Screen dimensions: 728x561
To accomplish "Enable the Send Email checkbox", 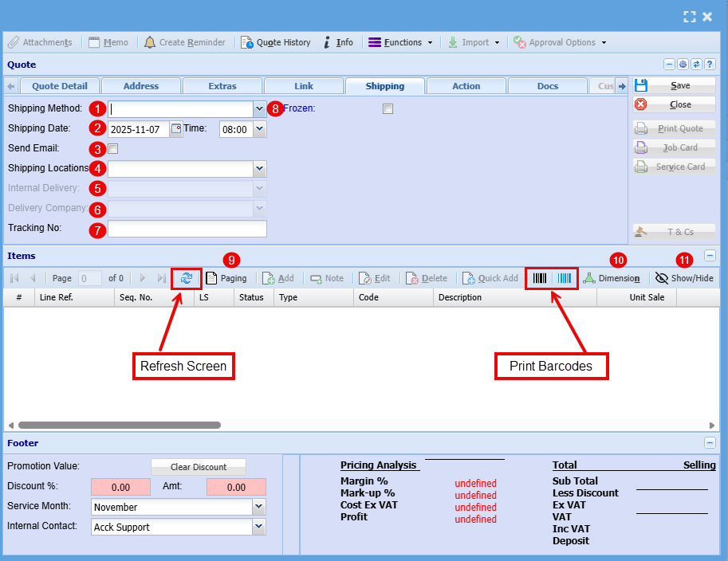I will (x=112, y=148).
